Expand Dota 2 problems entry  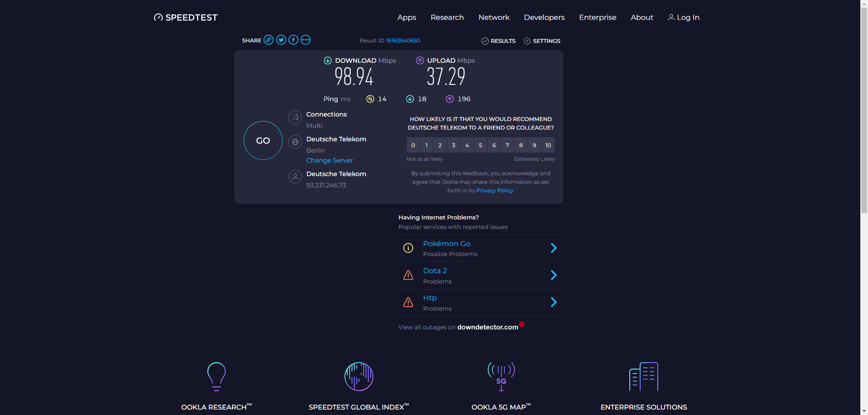[x=553, y=275]
